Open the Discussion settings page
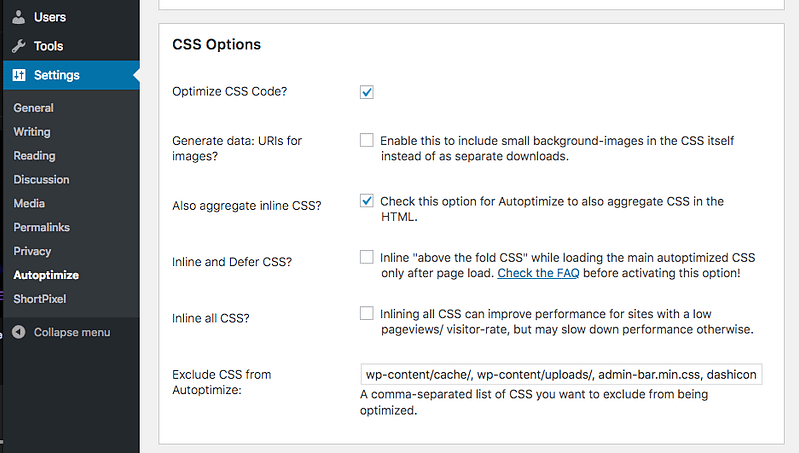 41,180
